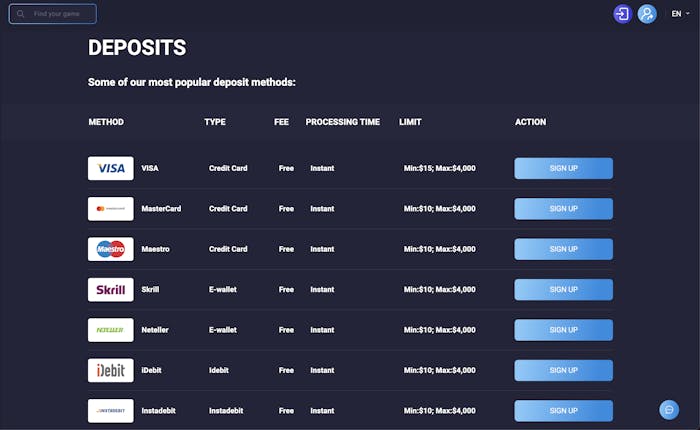Open the EN language dropdown

tap(680, 14)
